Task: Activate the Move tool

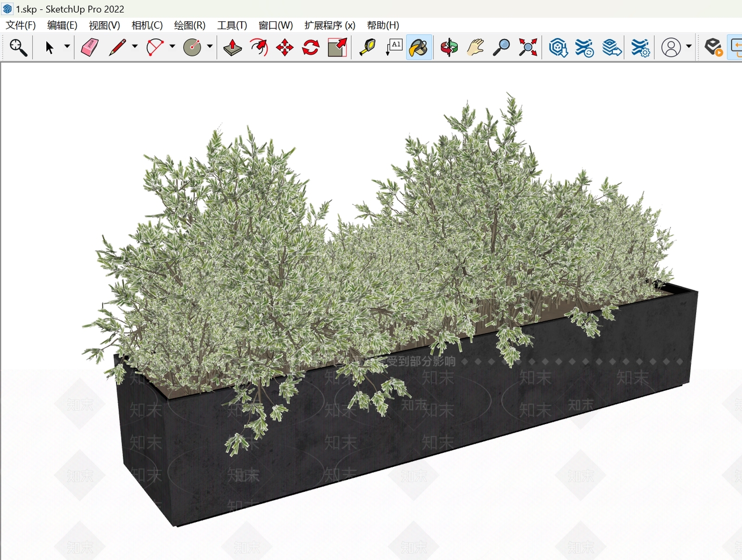Action: pos(285,47)
